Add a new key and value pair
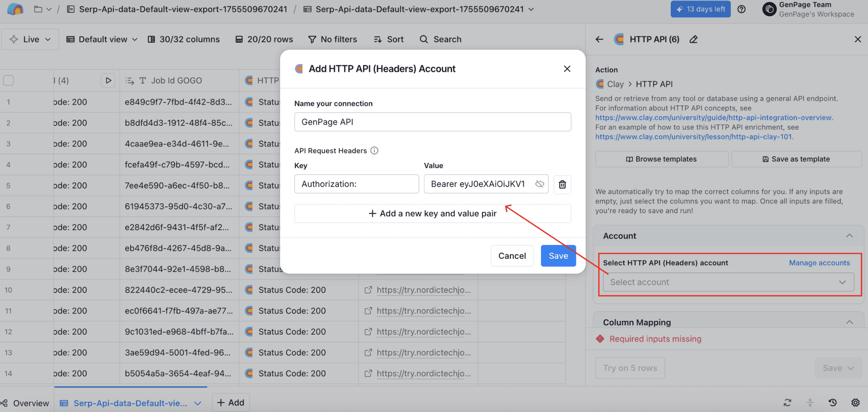Image resolution: width=868 pixels, height=412 pixels. coord(433,213)
